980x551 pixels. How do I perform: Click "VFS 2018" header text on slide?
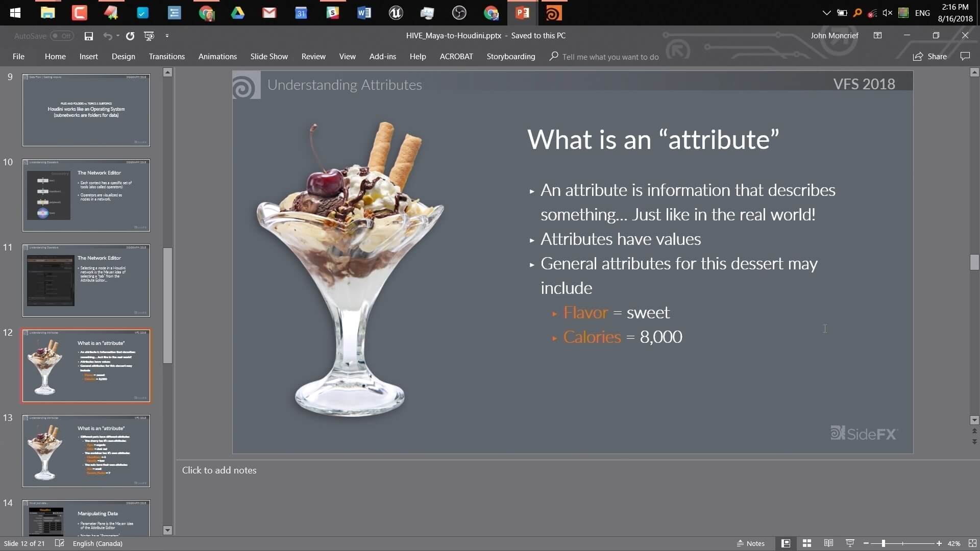(x=864, y=84)
